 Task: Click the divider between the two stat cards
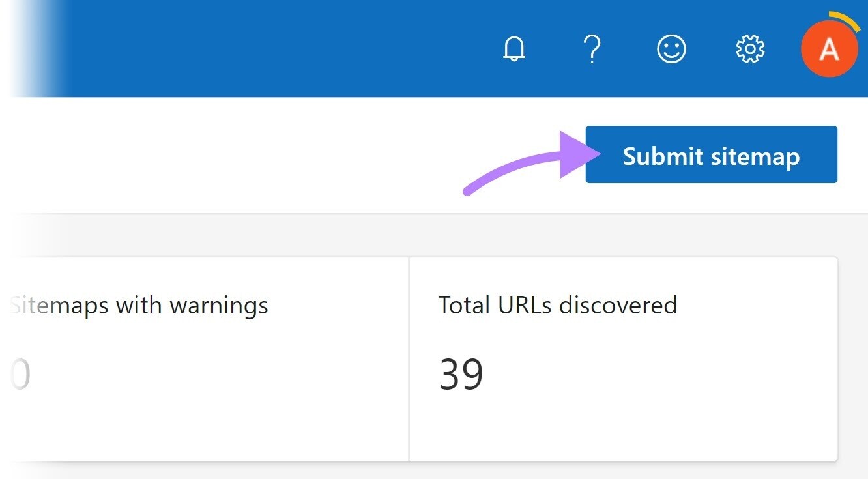pos(409,358)
